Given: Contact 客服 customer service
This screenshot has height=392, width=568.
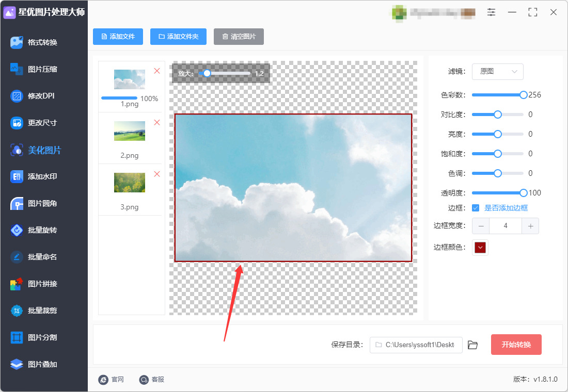Looking at the screenshot, I should pyautogui.click(x=152, y=379).
